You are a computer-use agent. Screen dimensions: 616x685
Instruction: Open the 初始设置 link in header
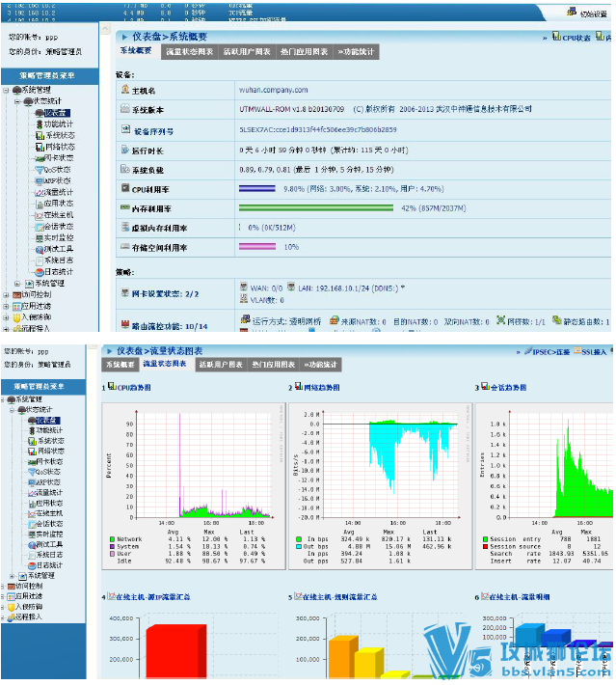point(593,14)
